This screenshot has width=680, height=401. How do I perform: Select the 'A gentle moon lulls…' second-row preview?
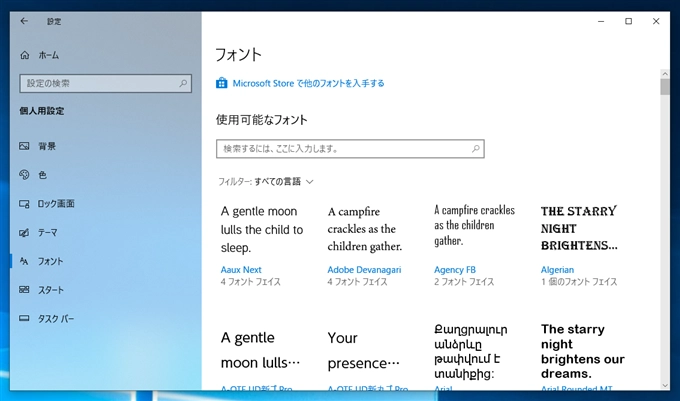pyautogui.click(x=260, y=350)
